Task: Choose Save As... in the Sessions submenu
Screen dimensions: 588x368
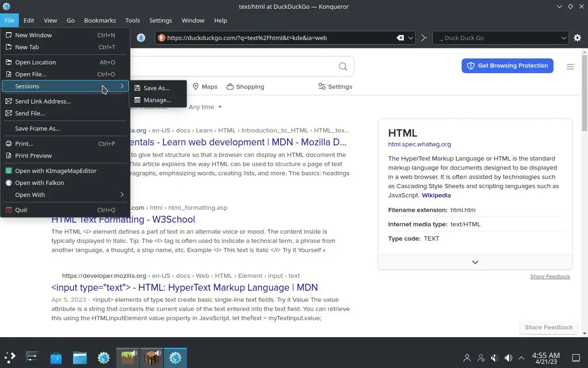Action: [x=158, y=88]
